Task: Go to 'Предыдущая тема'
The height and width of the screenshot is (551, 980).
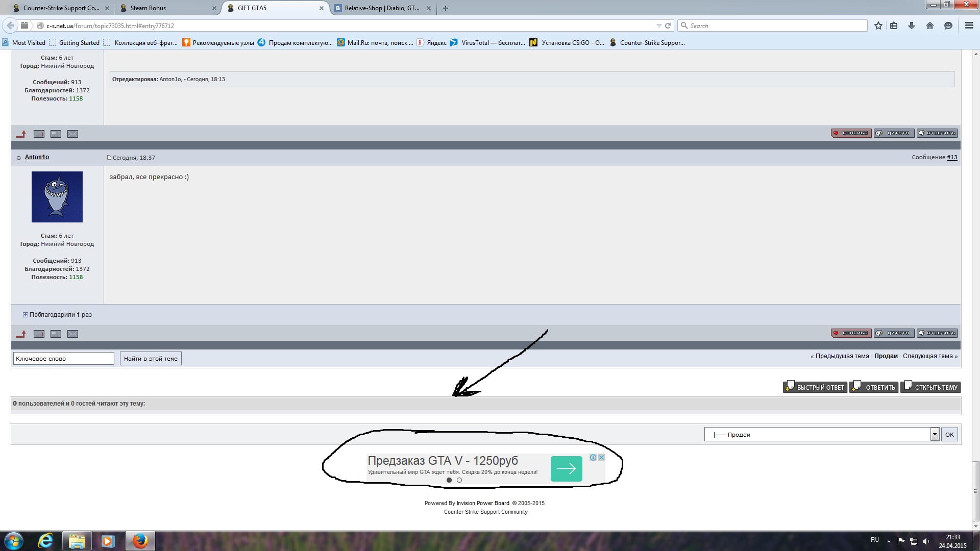Action: (842, 356)
